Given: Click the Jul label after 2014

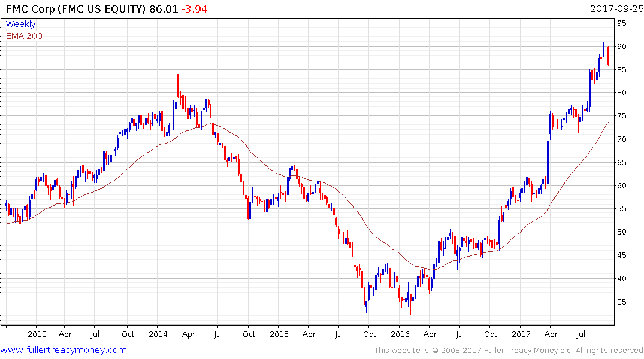Looking at the screenshot, I should point(218,334).
